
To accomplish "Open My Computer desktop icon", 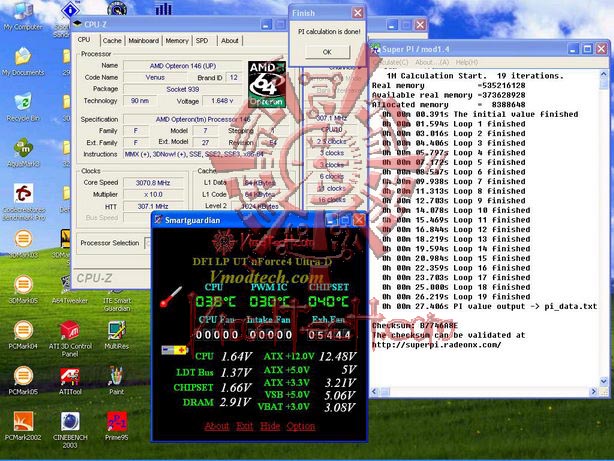I will (x=23, y=16).
